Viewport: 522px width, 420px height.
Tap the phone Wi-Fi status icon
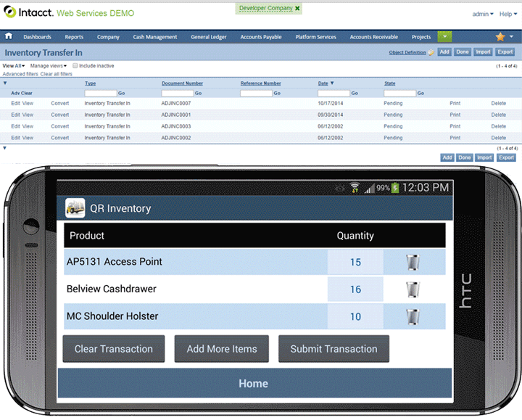355,188
